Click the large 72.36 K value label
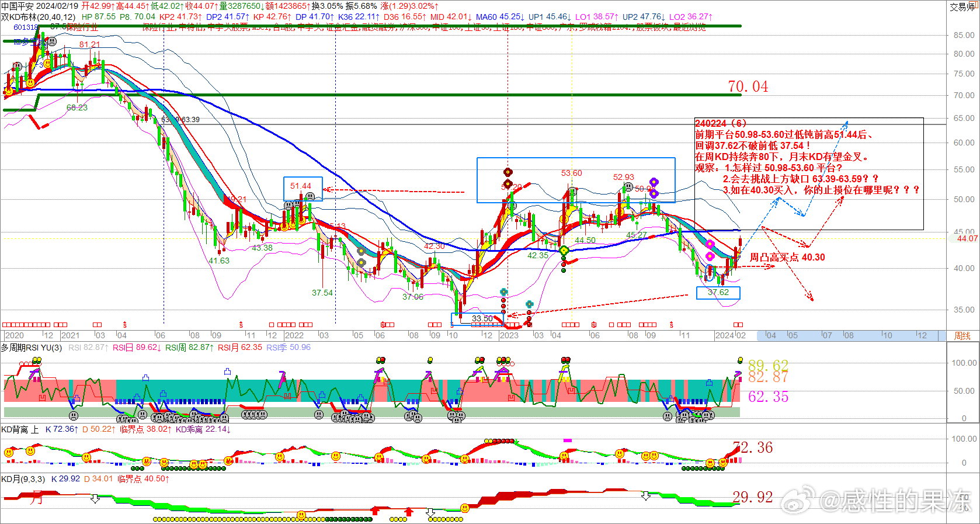 (753, 448)
